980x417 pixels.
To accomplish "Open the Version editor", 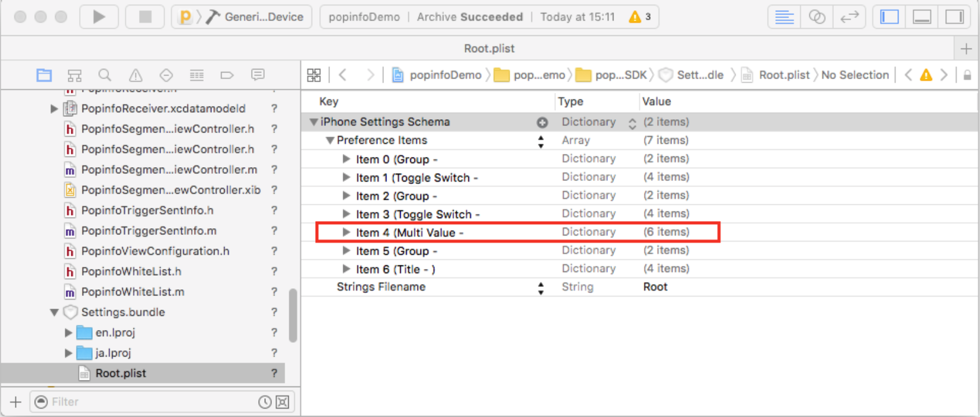I will pos(849,17).
